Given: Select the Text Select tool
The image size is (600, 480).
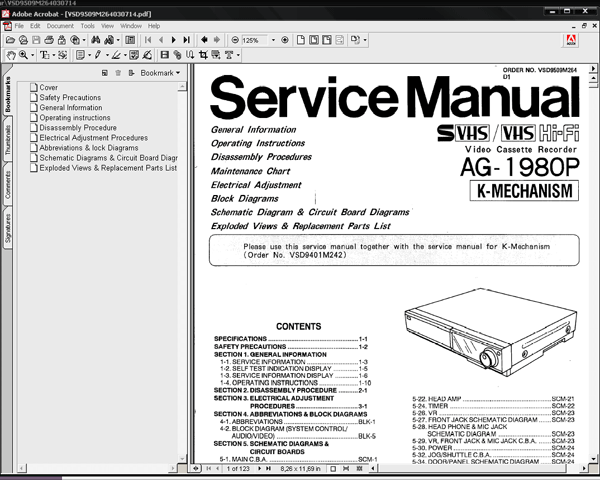Looking at the screenshot, I should (x=44, y=56).
